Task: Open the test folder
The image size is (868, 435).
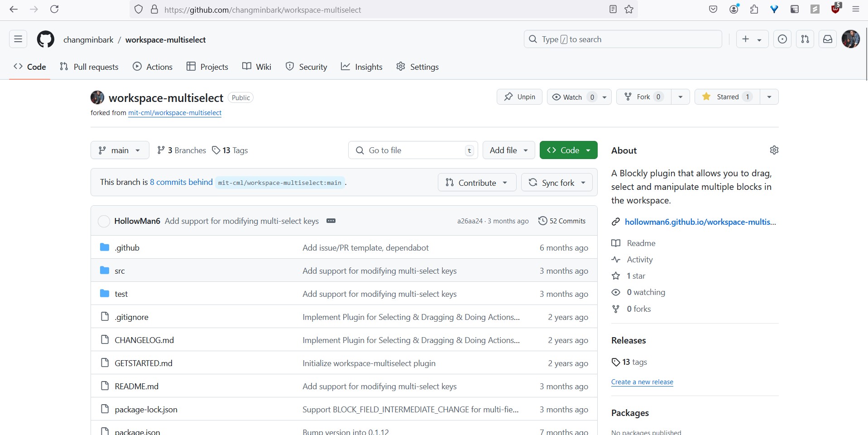Action: click(121, 294)
